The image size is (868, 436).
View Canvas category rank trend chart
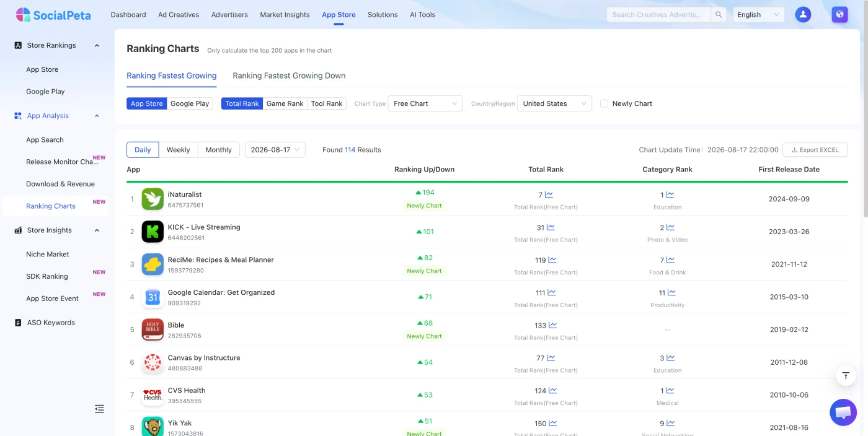(670, 358)
